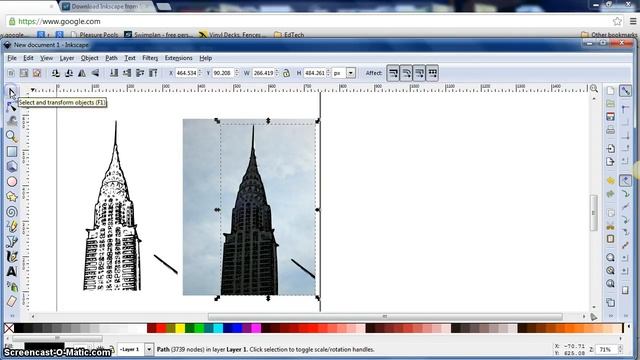The height and width of the screenshot is (360, 640).
Task: Select the Selector arrow tool
Action: pyautogui.click(x=11, y=92)
